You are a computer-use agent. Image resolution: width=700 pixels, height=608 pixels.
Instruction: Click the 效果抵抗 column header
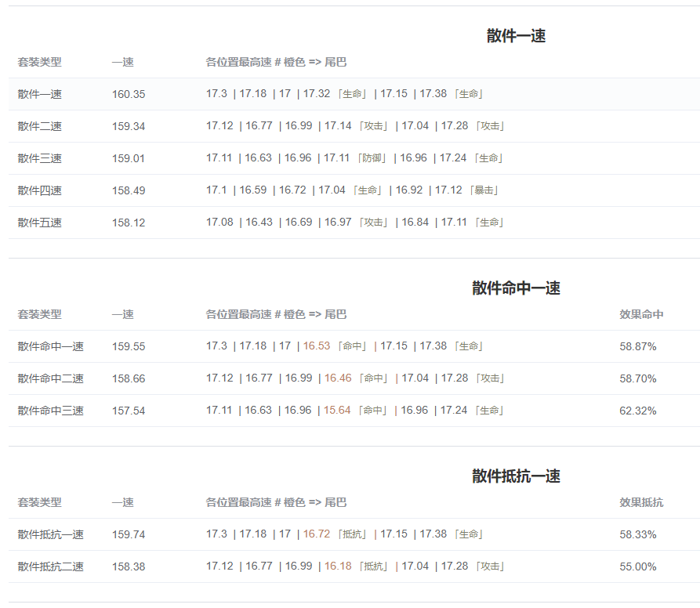coord(641,502)
